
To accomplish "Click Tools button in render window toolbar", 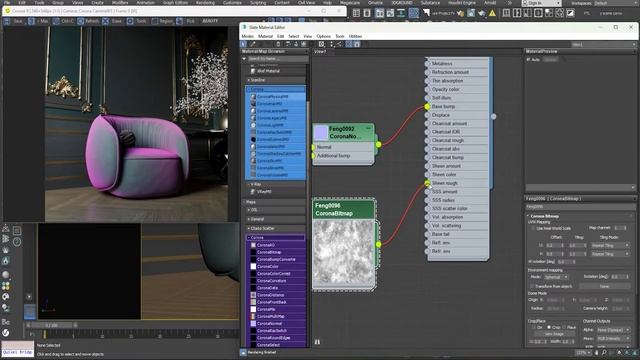I will tap(137, 21).
